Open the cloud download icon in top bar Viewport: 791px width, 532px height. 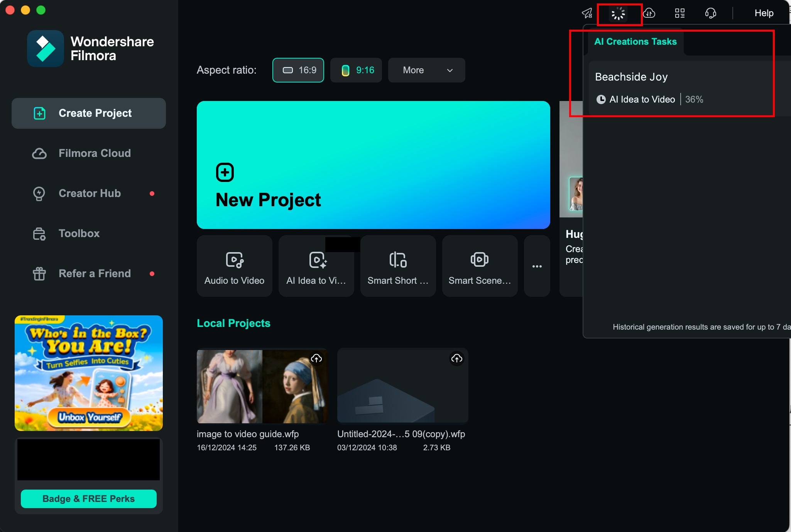tap(649, 13)
